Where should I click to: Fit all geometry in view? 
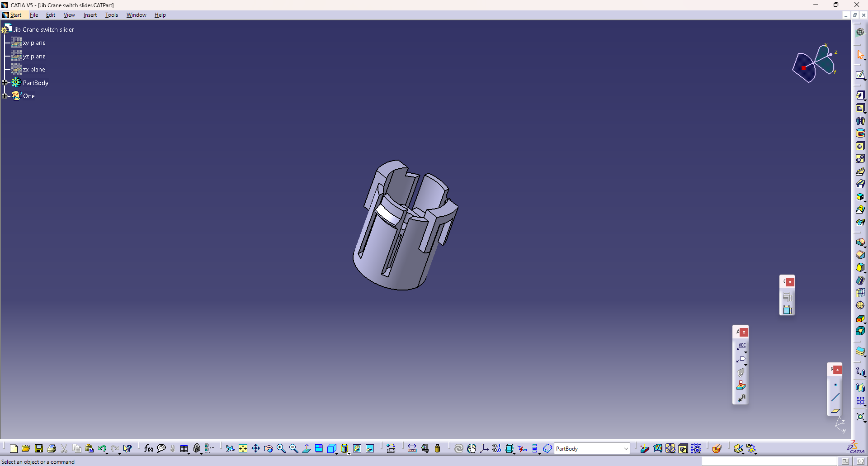pos(243,448)
